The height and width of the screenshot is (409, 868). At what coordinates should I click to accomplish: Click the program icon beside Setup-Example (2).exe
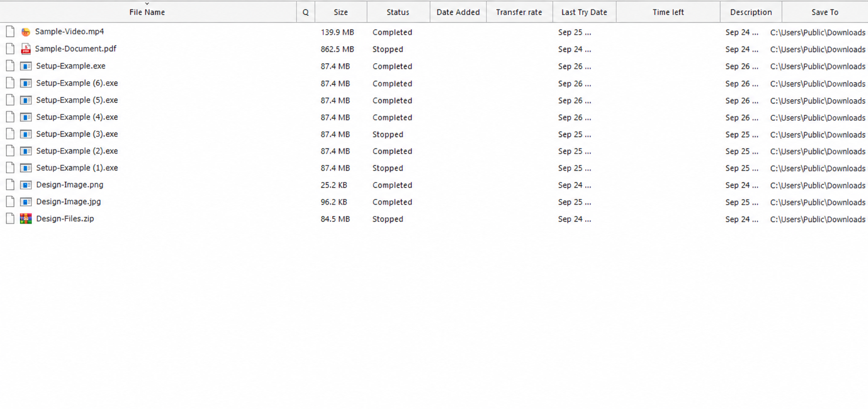26,151
